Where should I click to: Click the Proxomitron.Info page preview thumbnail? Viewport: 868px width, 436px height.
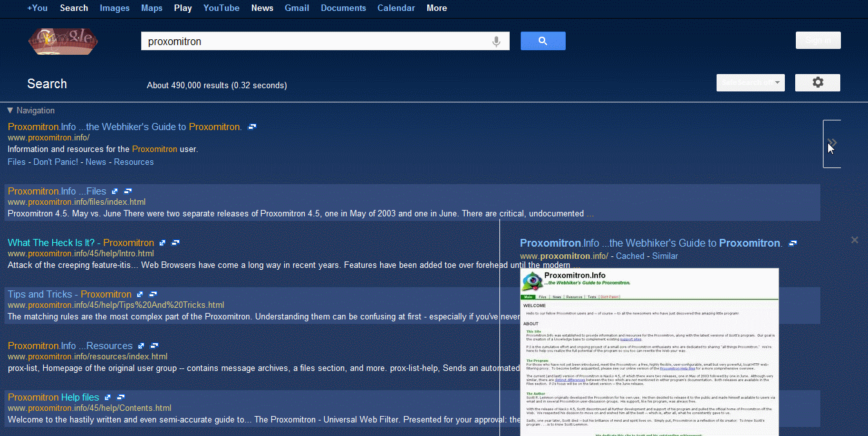(x=649, y=352)
